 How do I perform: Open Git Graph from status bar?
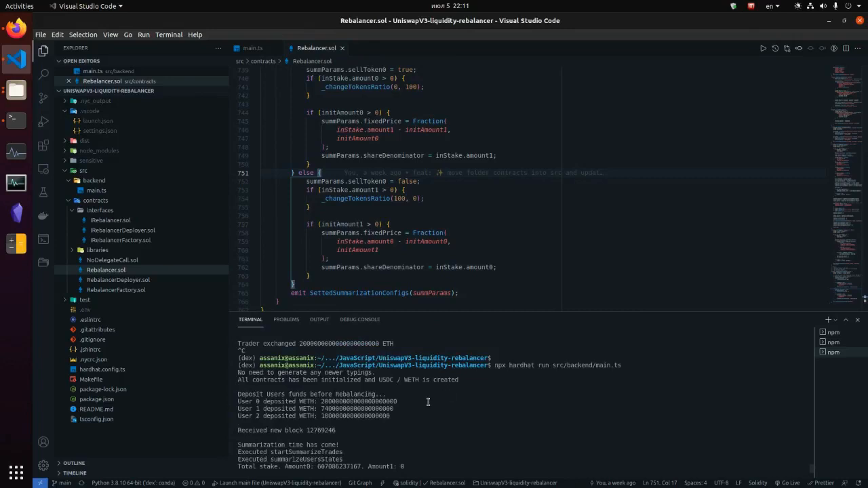(x=360, y=483)
